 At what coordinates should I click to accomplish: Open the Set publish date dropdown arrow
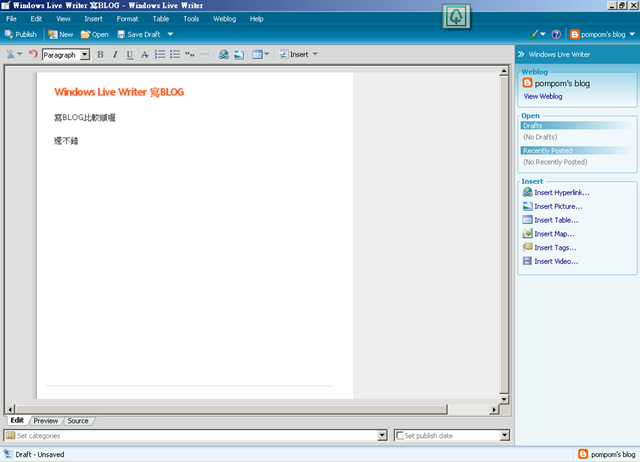point(504,435)
